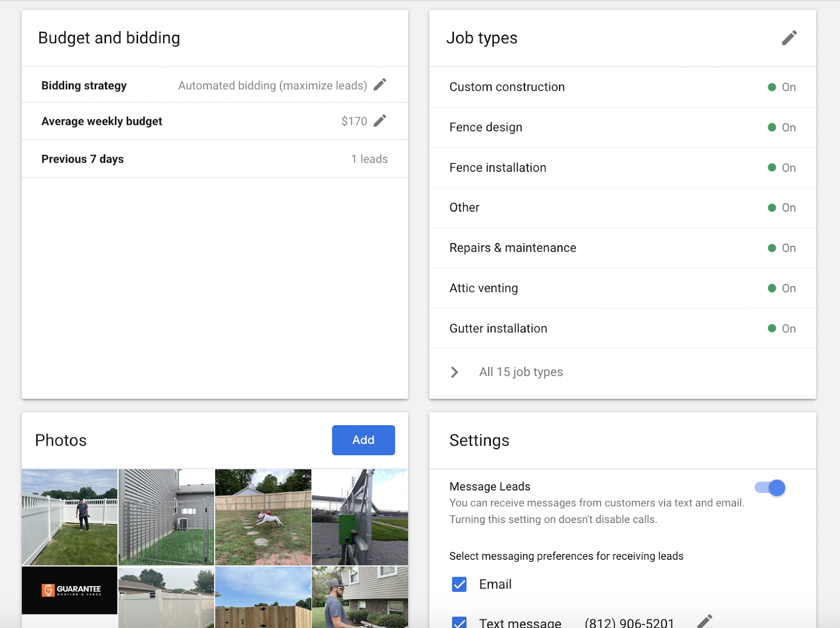Click the On status for Custom construction
This screenshot has height=628, width=840.
click(782, 87)
